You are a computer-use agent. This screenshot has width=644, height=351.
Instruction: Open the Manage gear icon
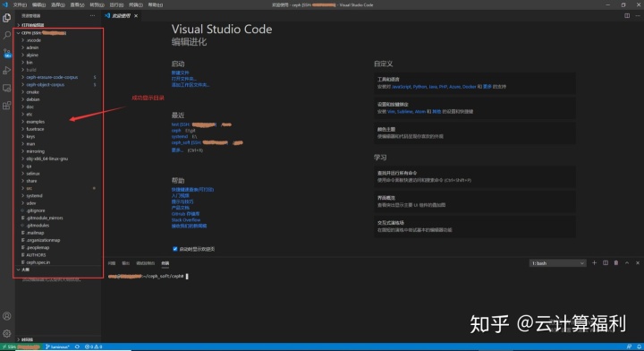point(7,333)
